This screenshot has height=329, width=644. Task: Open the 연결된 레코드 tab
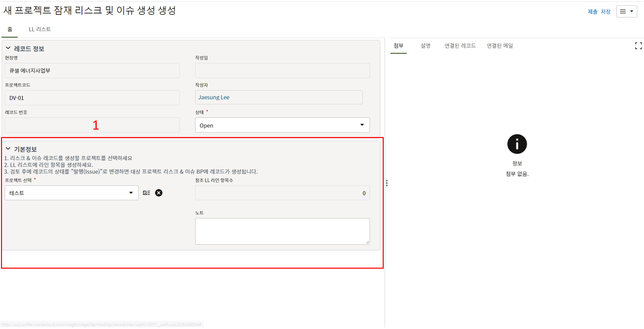(460, 46)
